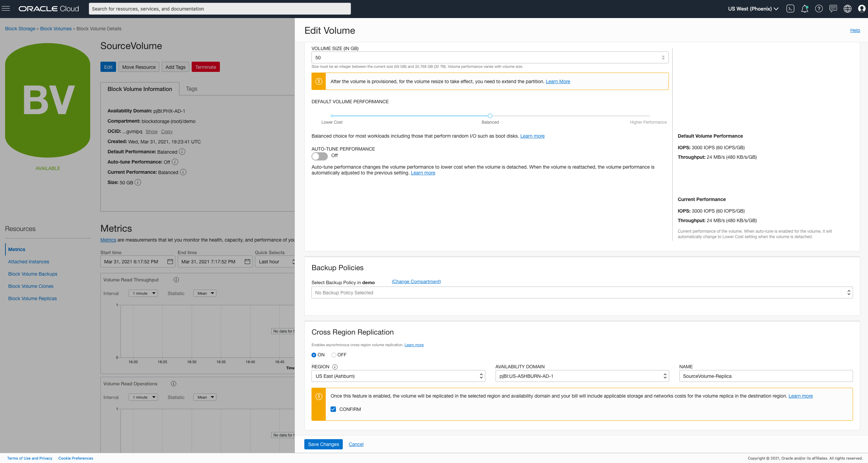Image resolution: width=868 pixels, height=463 pixels.
Task: Set performance slider to Higher Performance
Action: [x=648, y=116]
